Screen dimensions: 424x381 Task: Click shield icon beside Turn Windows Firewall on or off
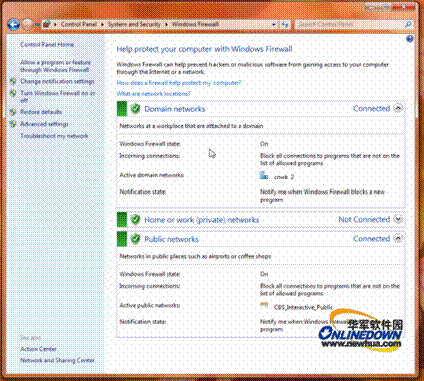[x=13, y=93]
